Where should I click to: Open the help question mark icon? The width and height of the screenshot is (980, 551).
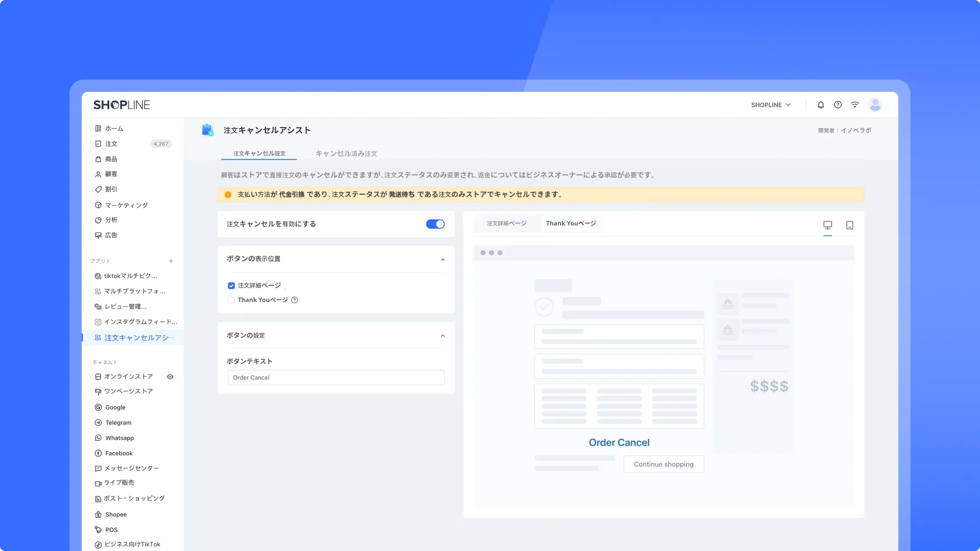[x=838, y=105]
